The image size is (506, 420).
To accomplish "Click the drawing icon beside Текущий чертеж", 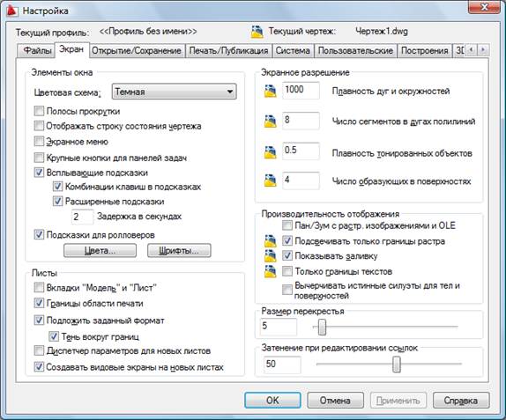I will click(257, 32).
